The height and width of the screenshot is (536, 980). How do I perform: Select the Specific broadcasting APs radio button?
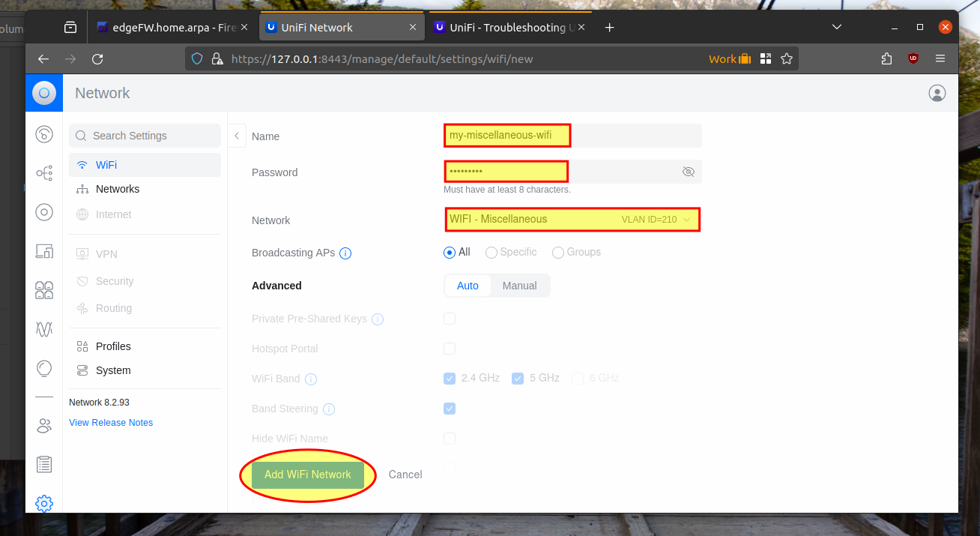click(491, 253)
